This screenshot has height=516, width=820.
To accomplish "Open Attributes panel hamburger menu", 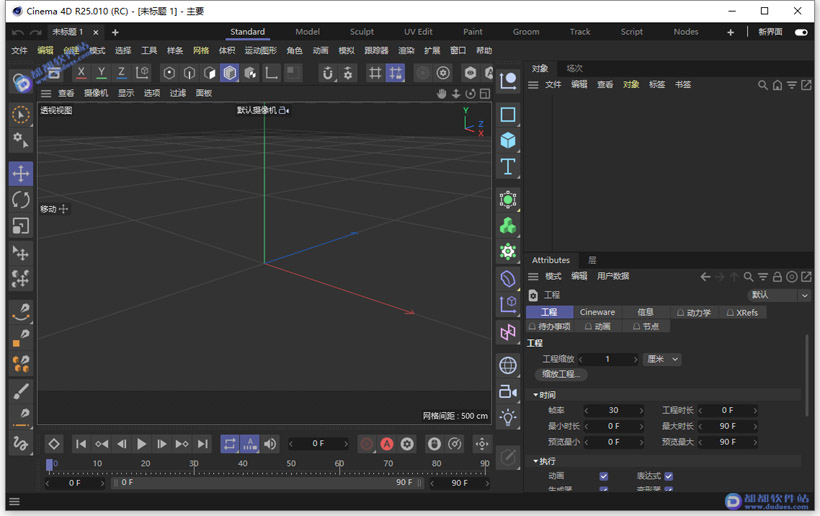I will click(533, 277).
